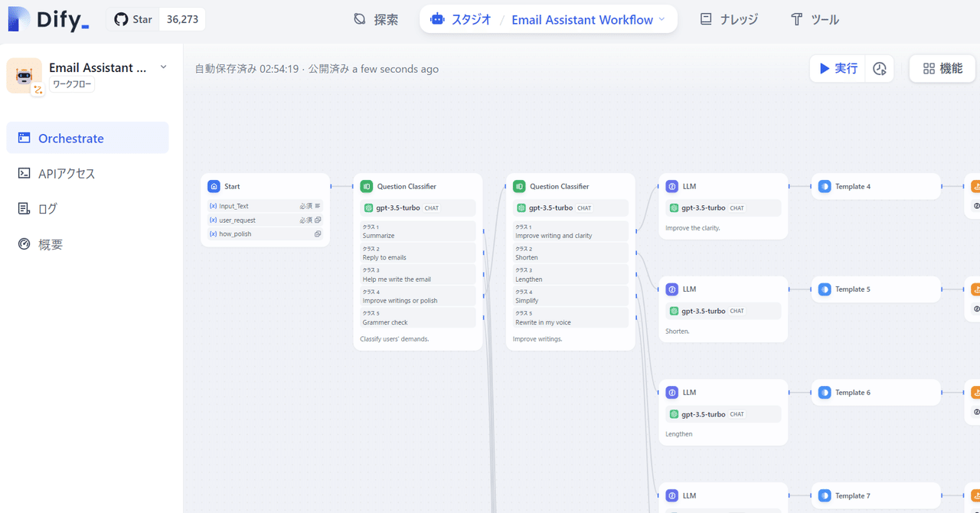This screenshot has width=980, height=513.
Task: Click the robot app avatar in the sidebar
Action: point(23,75)
